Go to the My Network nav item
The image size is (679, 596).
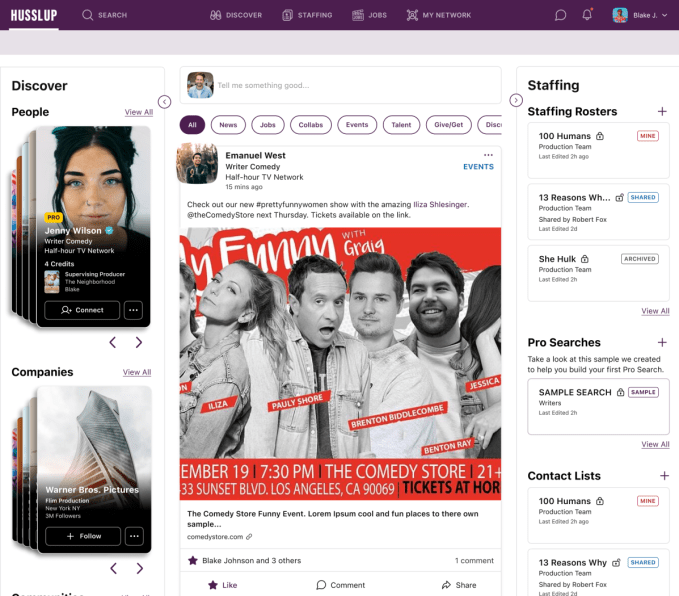tap(439, 15)
